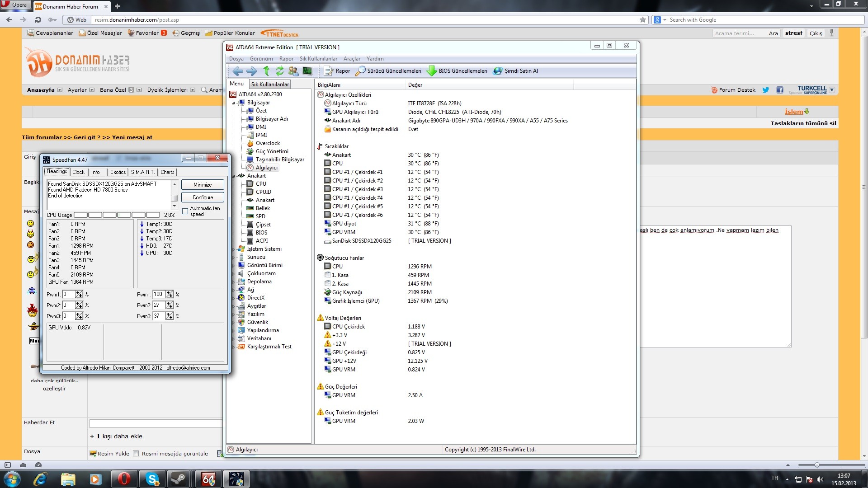The image size is (868, 488).
Task: Expand the Ağ tree node
Action: click(x=234, y=290)
